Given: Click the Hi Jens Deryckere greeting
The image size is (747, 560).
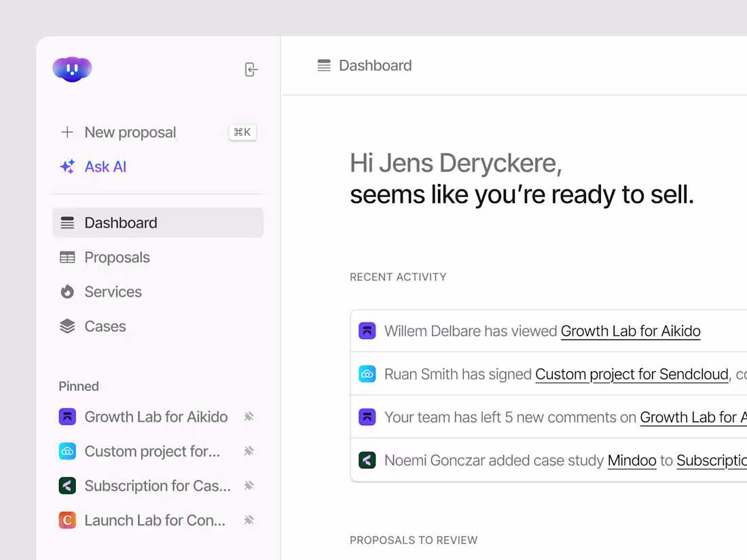Looking at the screenshot, I should coord(456,164).
